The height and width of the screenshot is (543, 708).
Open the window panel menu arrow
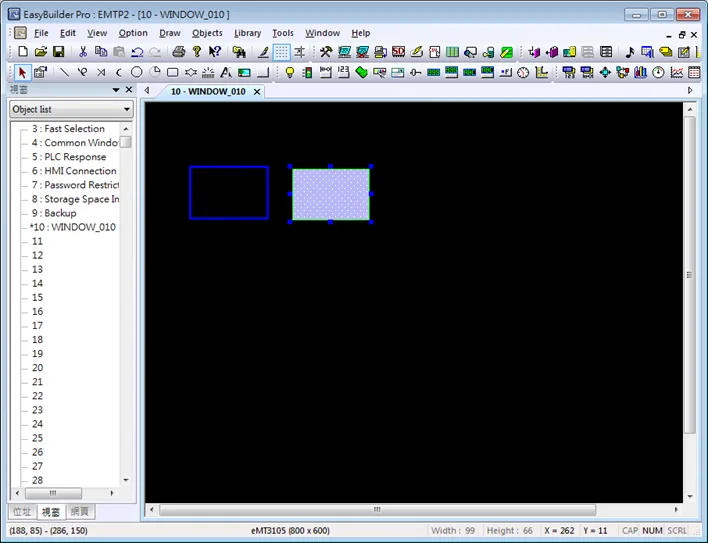(116, 90)
